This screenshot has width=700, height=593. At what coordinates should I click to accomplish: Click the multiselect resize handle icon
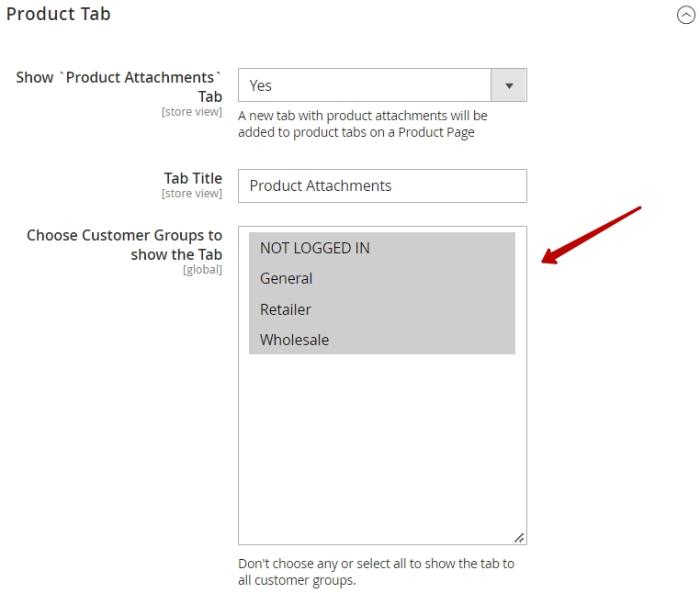point(519,538)
